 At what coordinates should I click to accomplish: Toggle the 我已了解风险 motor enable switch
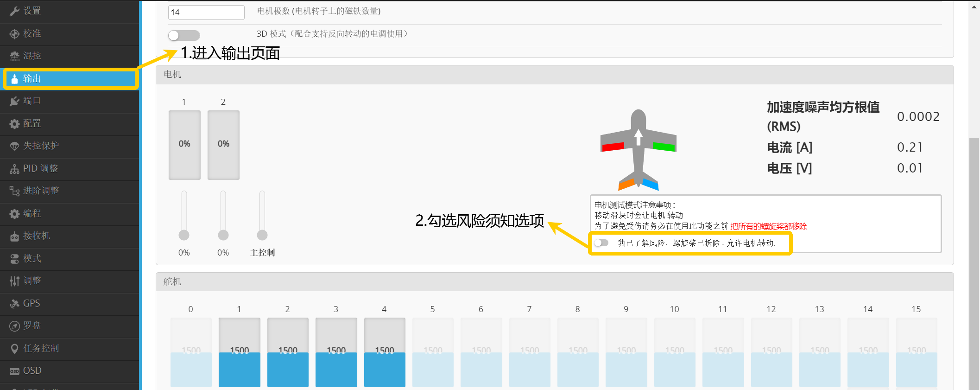(x=601, y=243)
